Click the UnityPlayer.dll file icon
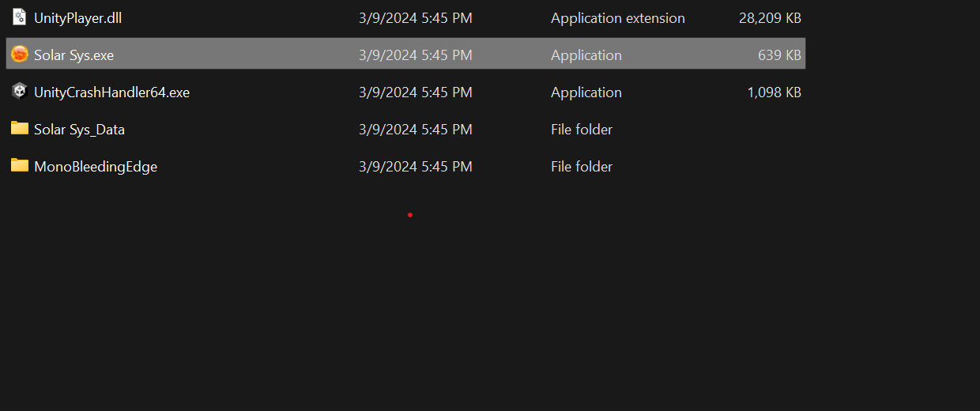The image size is (980, 411). 20,17
